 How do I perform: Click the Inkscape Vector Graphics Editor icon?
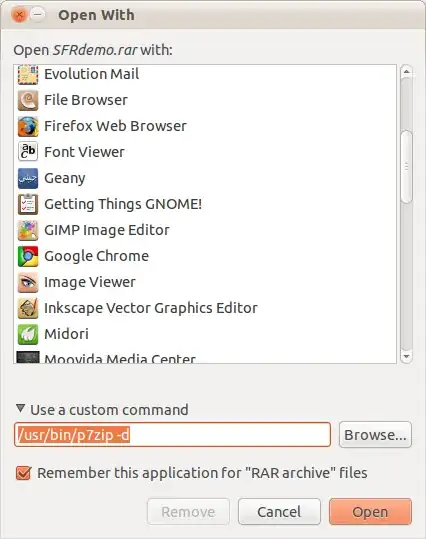coord(28,308)
